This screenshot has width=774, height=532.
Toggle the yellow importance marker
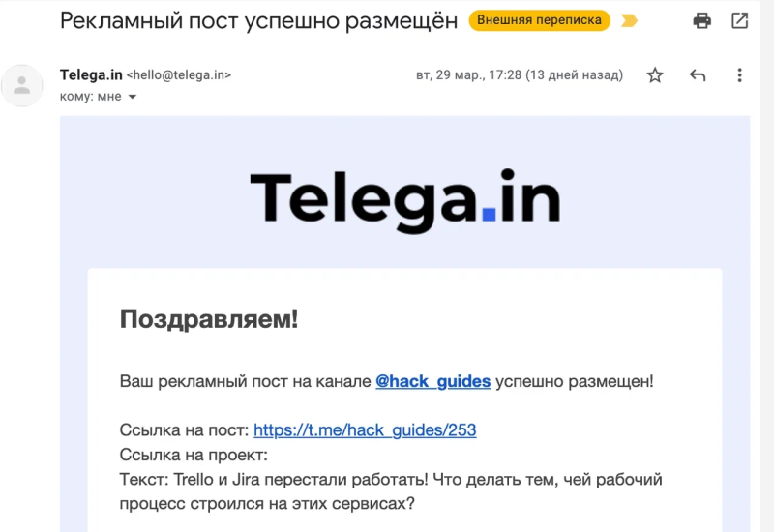[x=629, y=20]
